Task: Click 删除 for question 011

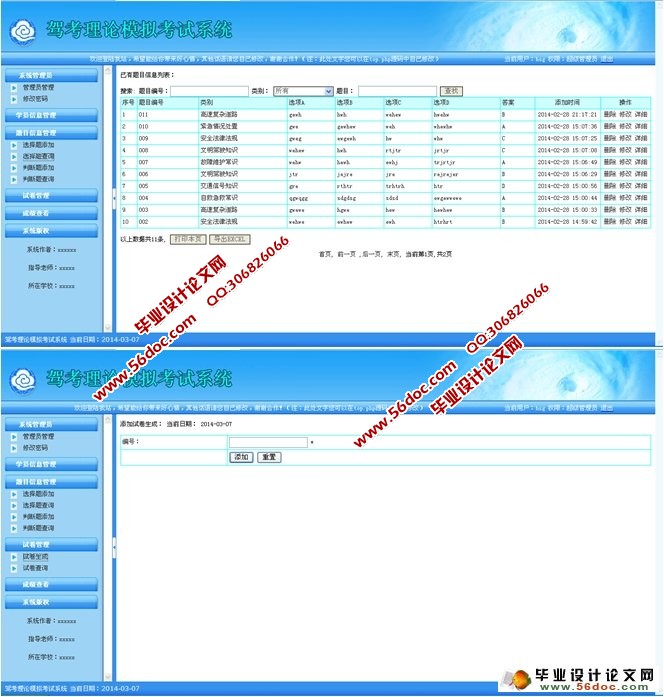Action: pyautogui.click(x=609, y=115)
